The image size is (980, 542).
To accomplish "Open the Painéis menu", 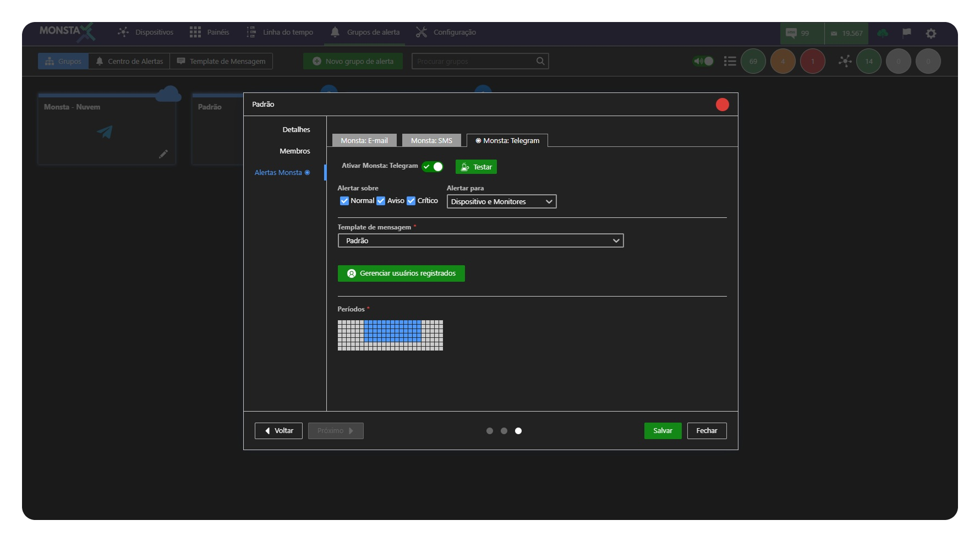I will (209, 32).
